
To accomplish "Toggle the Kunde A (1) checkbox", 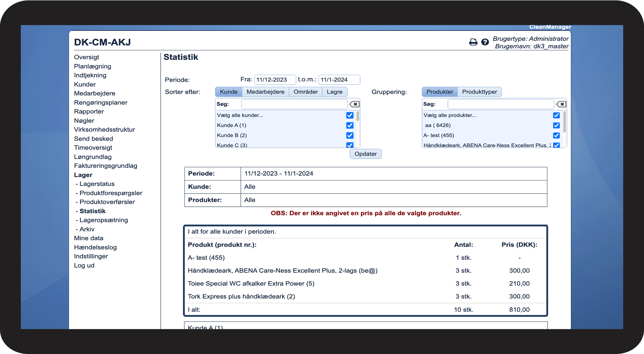I will 350,125.
